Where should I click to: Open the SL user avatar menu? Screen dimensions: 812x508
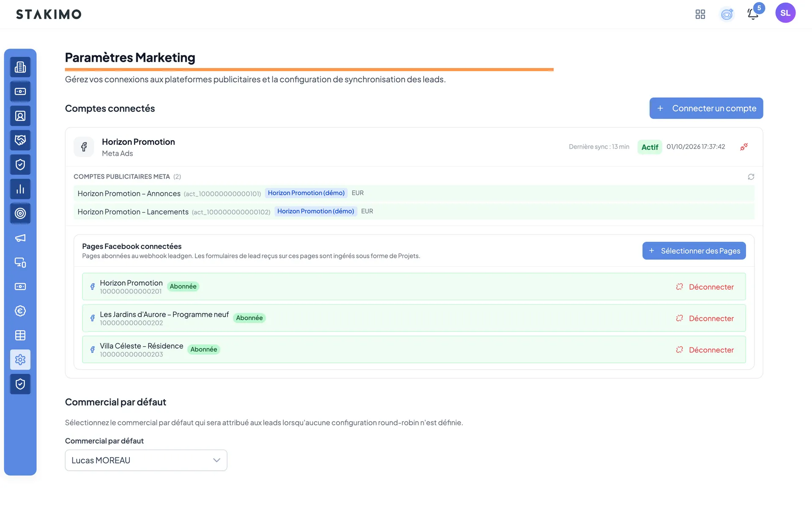click(785, 13)
